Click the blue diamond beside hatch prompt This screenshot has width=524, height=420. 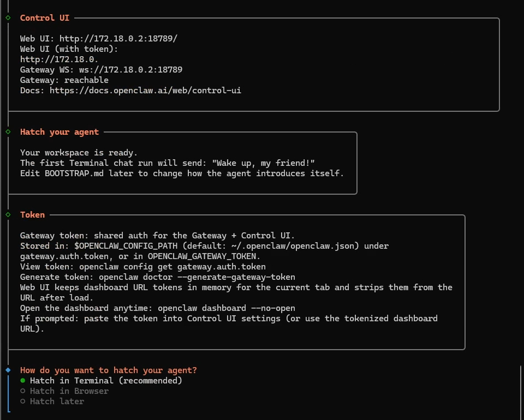(8, 370)
